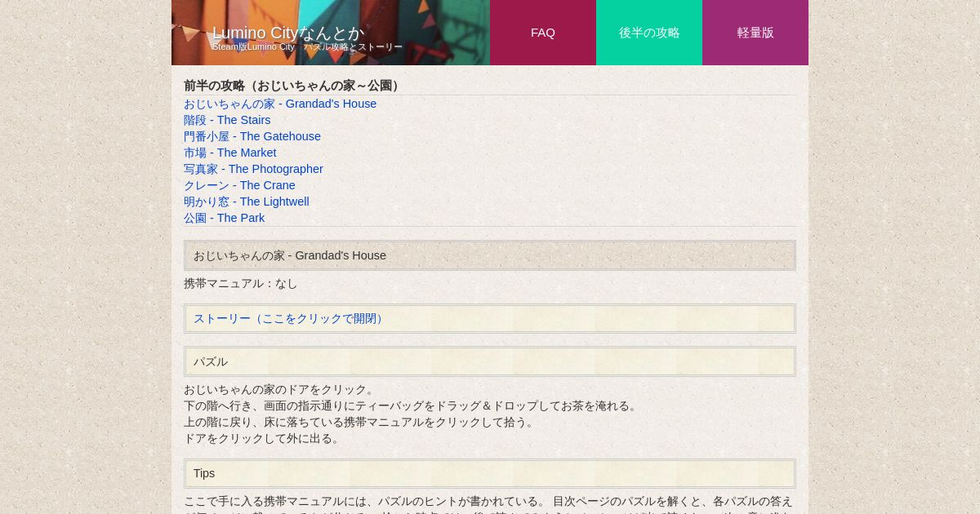
Task: Click the おじいちゃんの家 - Grandad's House heading box
Action: click(x=490, y=255)
